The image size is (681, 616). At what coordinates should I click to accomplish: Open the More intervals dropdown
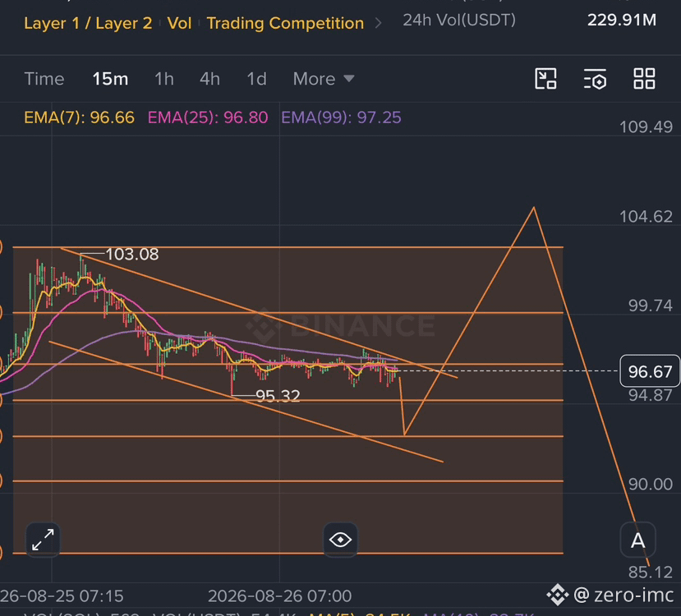click(x=324, y=79)
